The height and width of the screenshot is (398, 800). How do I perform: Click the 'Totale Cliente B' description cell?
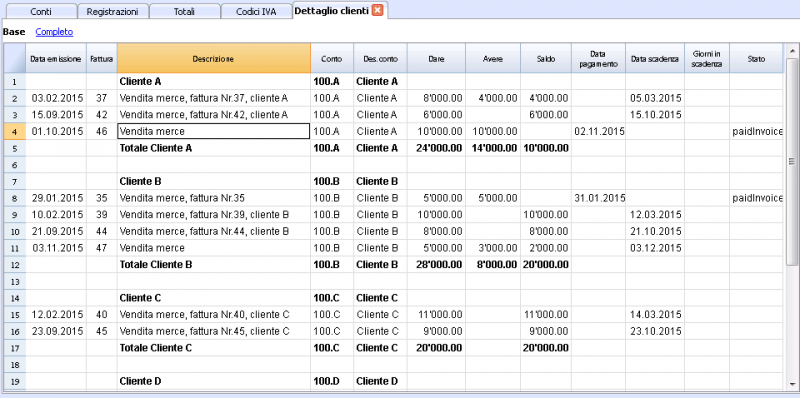point(214,264)
